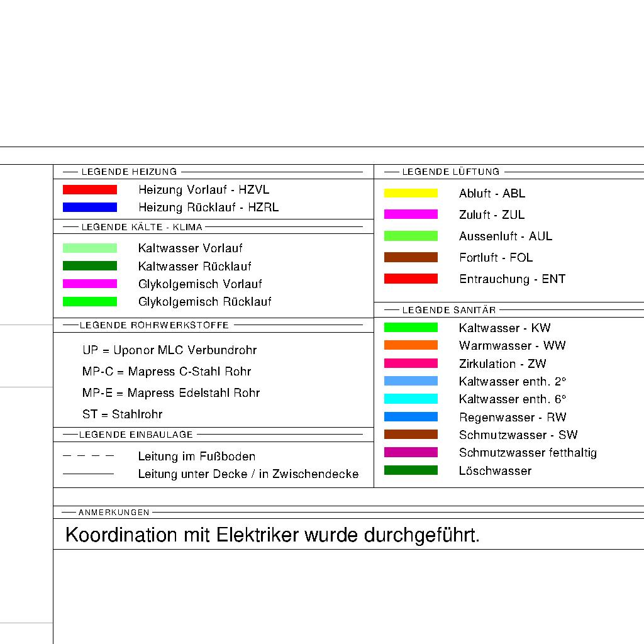The height and width of the screenshot is (644, 644).
Task: Select the brown Fortluft - FOL swatch
Action: pos(411,257)
